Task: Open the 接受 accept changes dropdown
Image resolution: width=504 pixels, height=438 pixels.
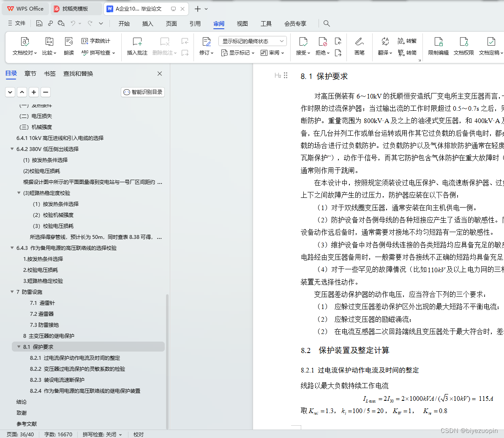Action: coord(303,46)
